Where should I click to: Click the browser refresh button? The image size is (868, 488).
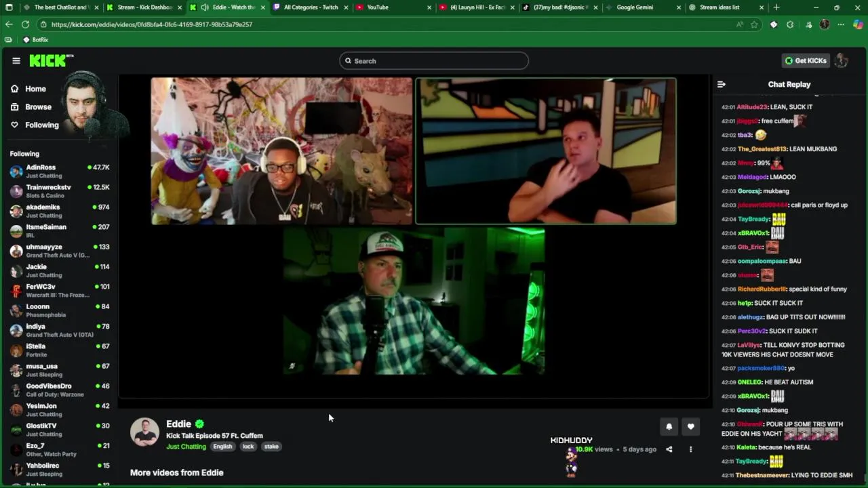pyautogui.click(x=25, y=24)
